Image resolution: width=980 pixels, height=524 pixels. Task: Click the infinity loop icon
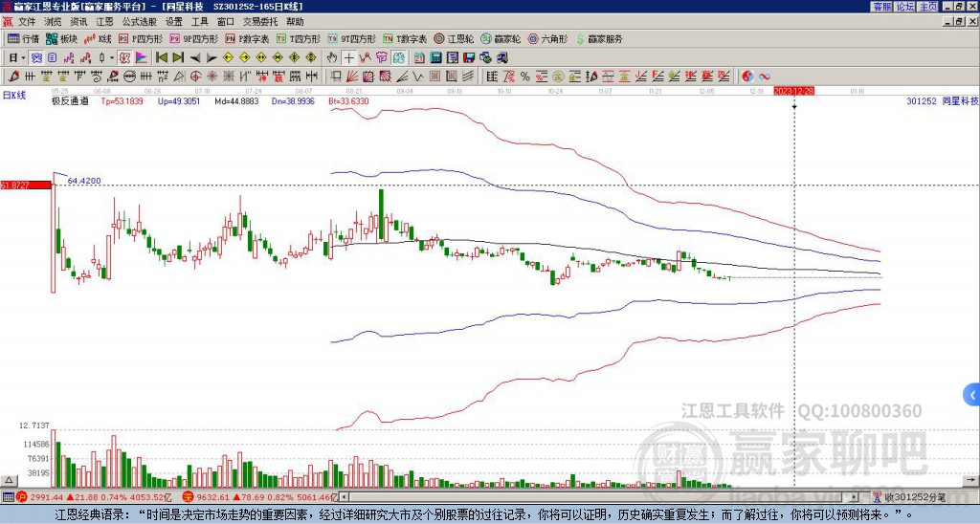pyautogui.click(x=765, y=76)
